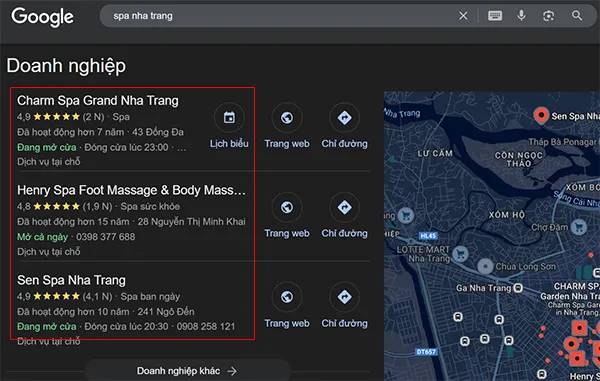
Task: Click Chợ Đầm shopping pin on map
Action: coord(579,227)
